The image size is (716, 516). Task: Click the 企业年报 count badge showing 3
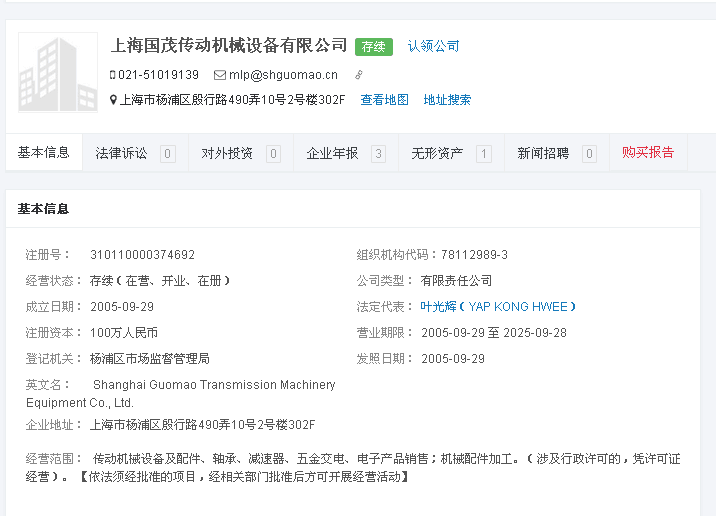378,154
